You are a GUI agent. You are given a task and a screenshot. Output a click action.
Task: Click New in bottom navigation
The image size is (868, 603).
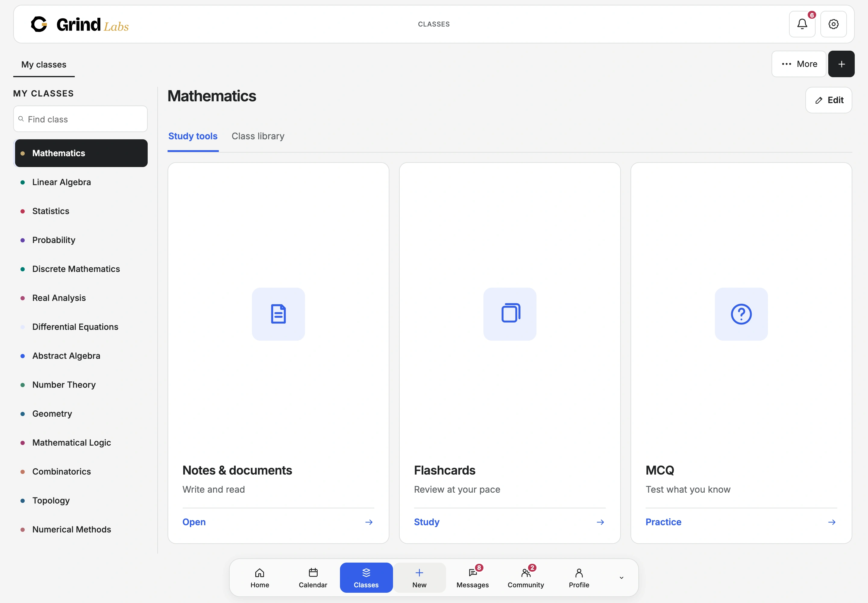pos(419,578)
